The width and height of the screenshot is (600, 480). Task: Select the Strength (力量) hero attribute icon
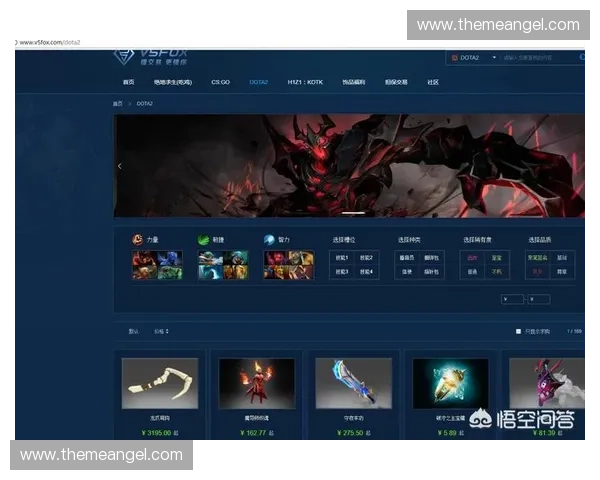coord(137,240)
